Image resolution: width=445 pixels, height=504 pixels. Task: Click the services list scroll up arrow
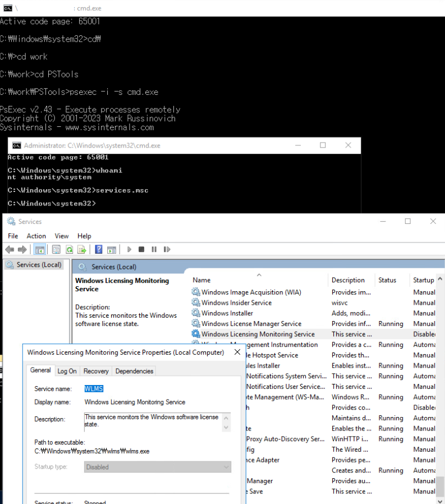tap(440, 279)
